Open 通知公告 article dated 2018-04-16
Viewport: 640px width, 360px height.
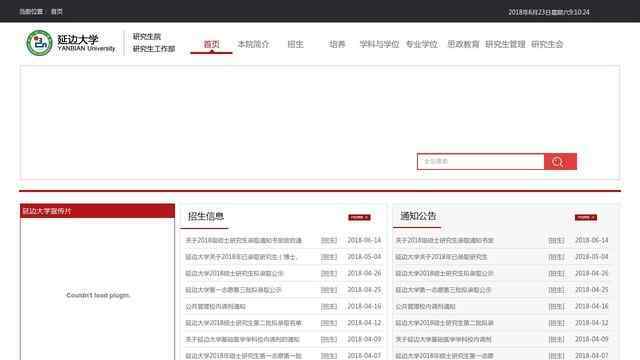(425, 307)
